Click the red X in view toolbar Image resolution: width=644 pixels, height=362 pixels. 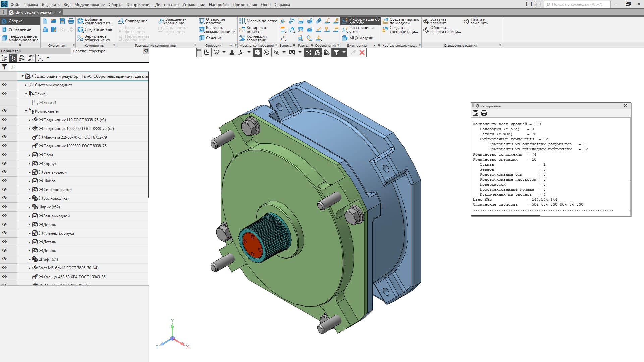click(x=362, y=52)
